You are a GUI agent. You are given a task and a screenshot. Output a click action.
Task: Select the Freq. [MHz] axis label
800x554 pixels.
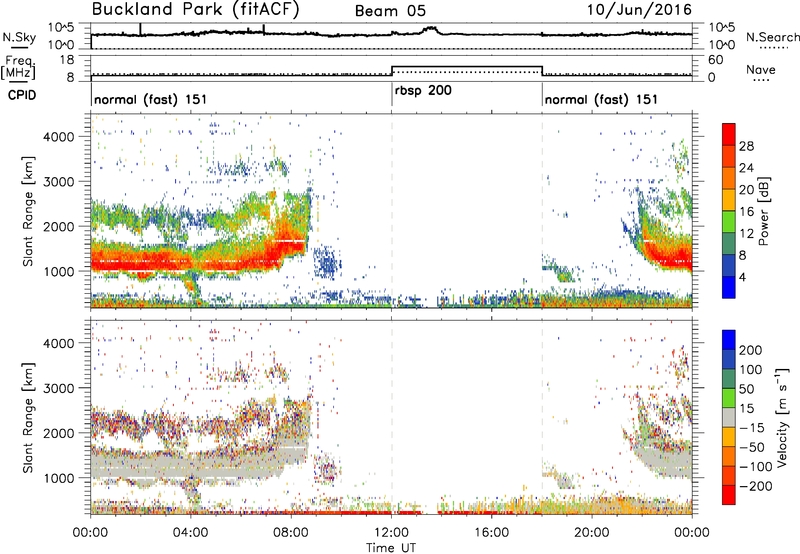click(19, 68)
